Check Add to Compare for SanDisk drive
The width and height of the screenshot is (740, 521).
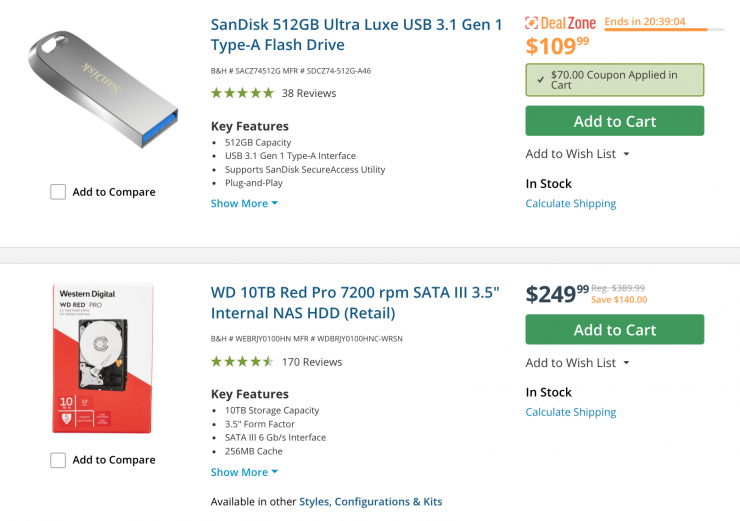point(58,192)
